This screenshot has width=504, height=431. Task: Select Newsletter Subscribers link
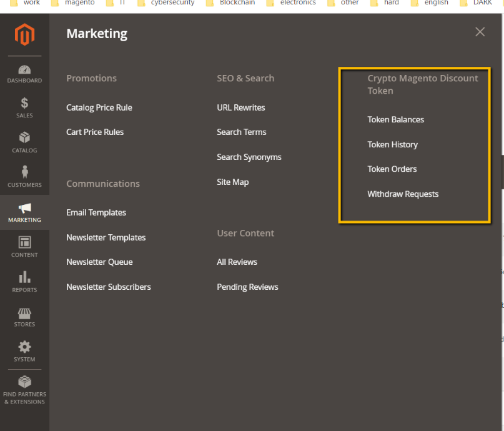pyautogui.click(x=109, y=287)
